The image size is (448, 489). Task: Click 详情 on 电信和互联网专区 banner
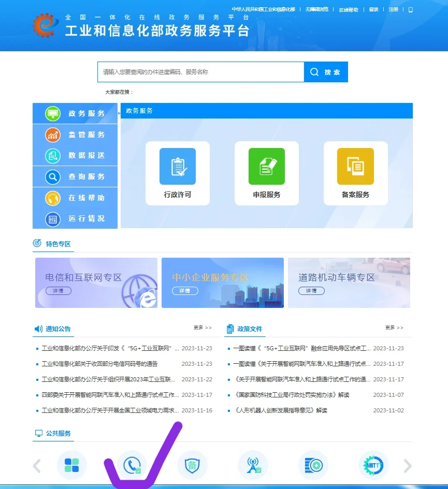pos(59,291)
